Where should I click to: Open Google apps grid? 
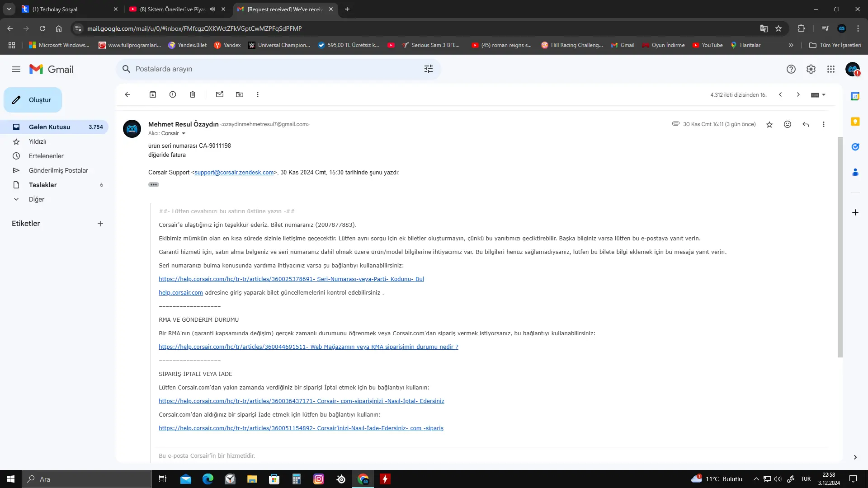[831, 69]
